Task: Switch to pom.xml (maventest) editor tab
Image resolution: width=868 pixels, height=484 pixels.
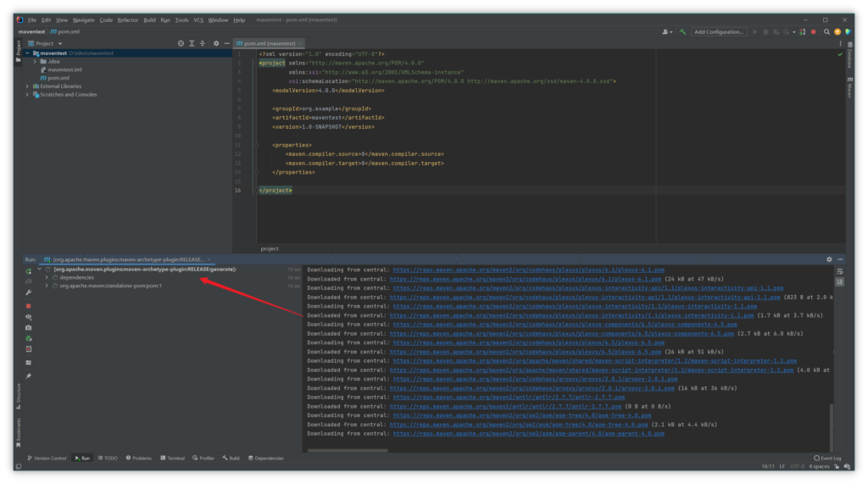Action: pyautogui.click(x=270, y=43)
